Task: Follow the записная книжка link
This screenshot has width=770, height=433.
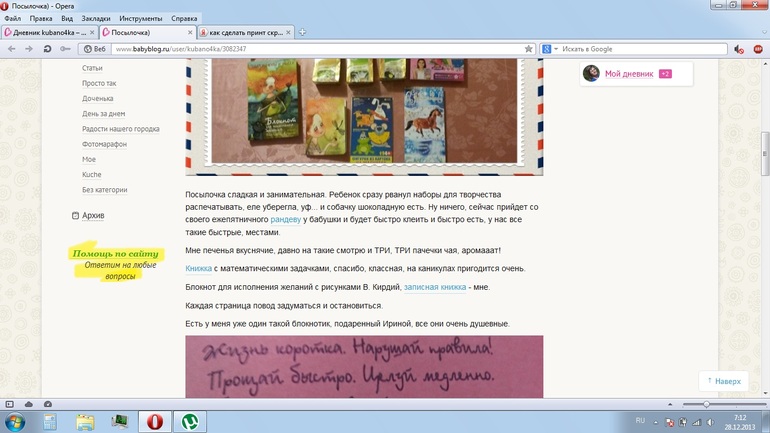Action: [435, 287]
